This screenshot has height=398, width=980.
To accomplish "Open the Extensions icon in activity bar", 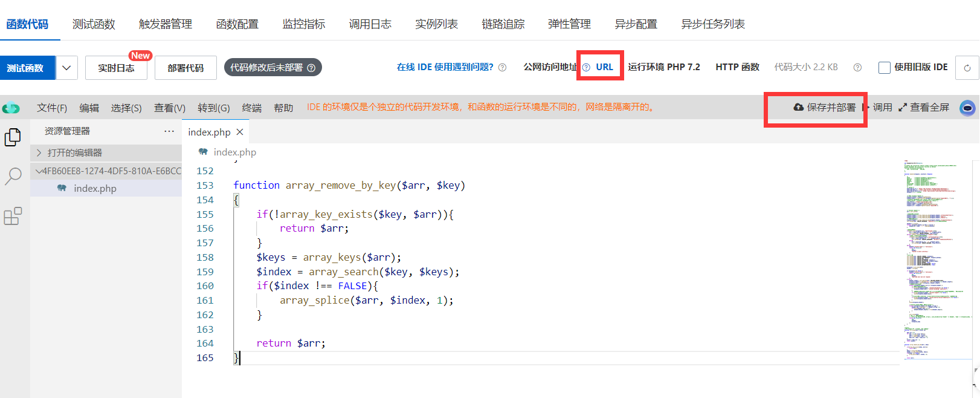I will (x=13, y=216).
